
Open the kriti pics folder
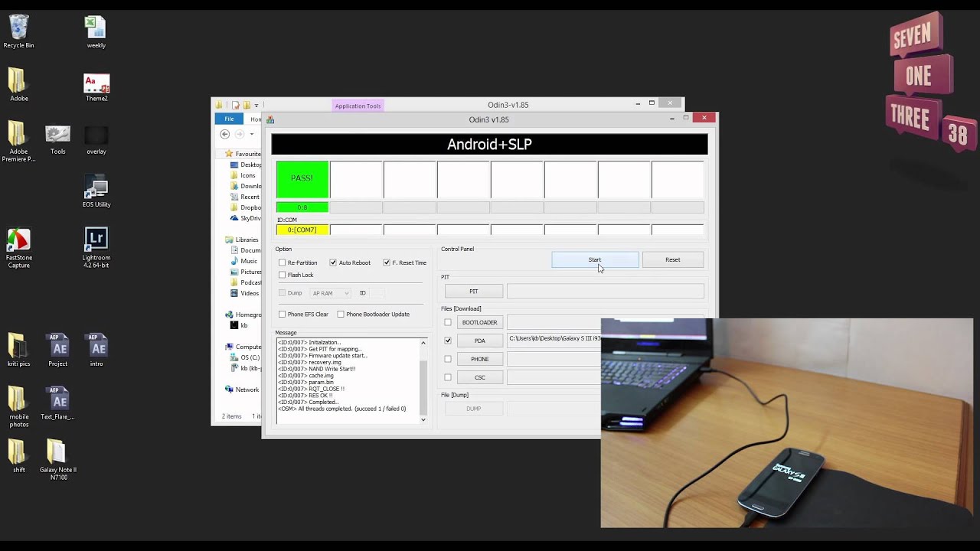pos(18,350)
